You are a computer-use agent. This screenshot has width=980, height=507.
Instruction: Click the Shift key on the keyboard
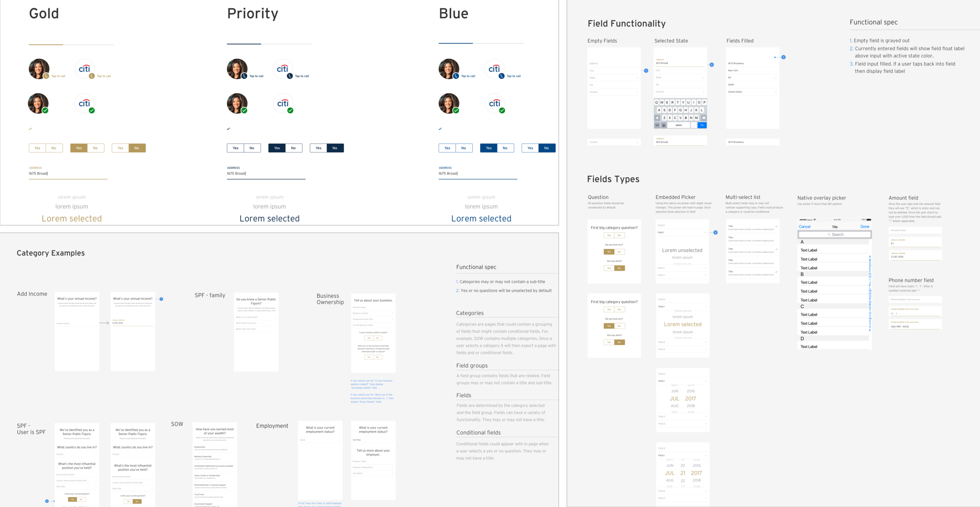pyautogui.click(x=657, y=118)
